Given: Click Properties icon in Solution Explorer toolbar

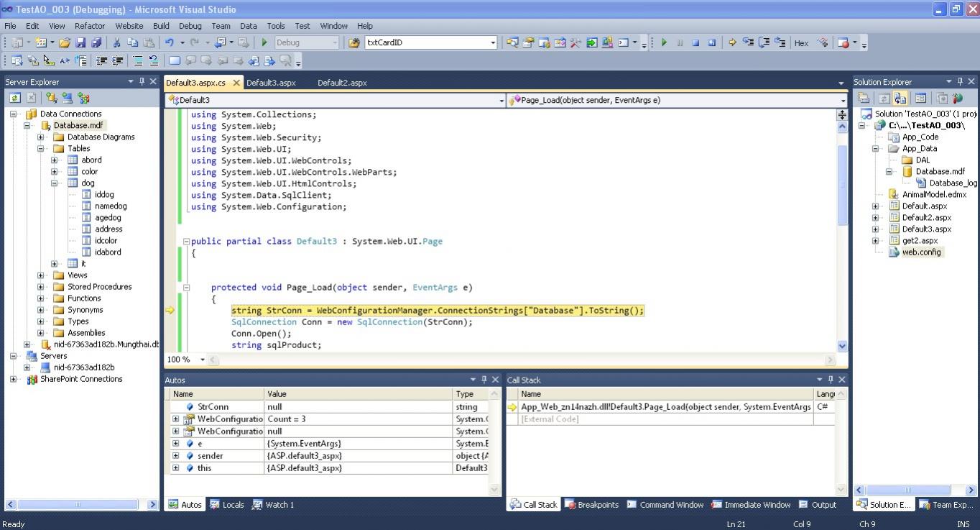Looking at the screenshot, I should coord(864,98).
